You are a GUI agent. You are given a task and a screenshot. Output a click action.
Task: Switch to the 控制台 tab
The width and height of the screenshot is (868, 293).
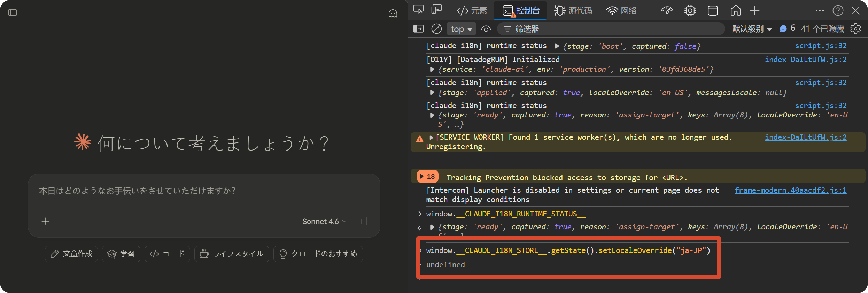point(521,11)
